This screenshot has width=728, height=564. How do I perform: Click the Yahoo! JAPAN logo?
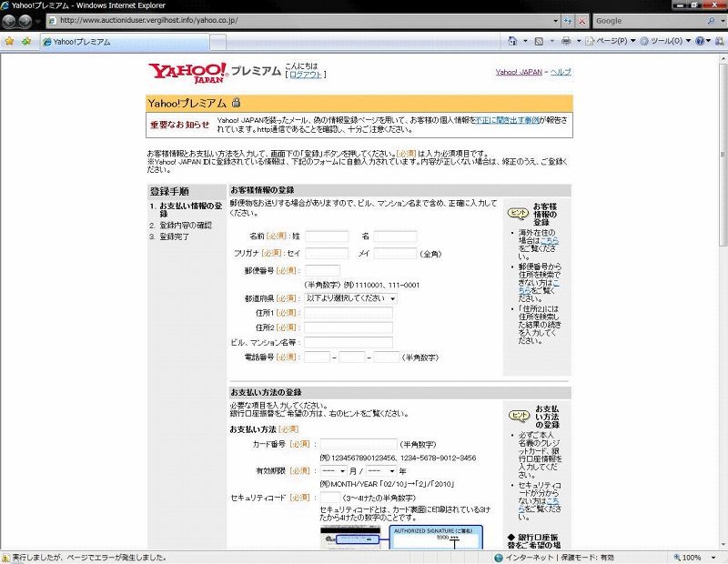point(188,73)
